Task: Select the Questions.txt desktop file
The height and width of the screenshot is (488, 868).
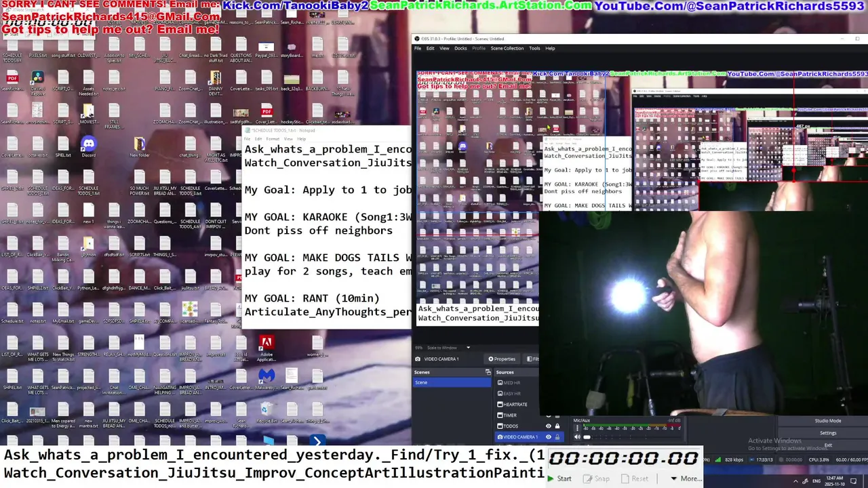Action: point(165,346)
